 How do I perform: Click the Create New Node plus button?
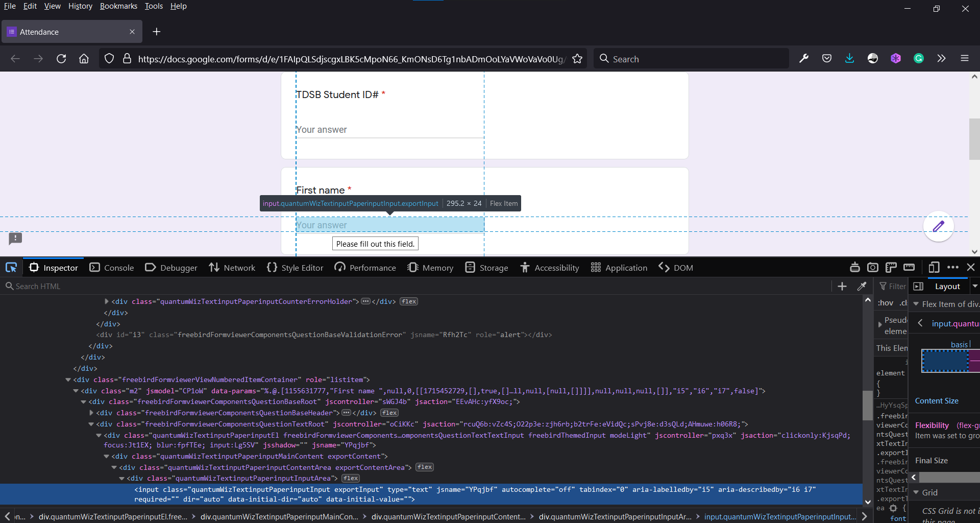pyautogui.click(x=842, y=286)
